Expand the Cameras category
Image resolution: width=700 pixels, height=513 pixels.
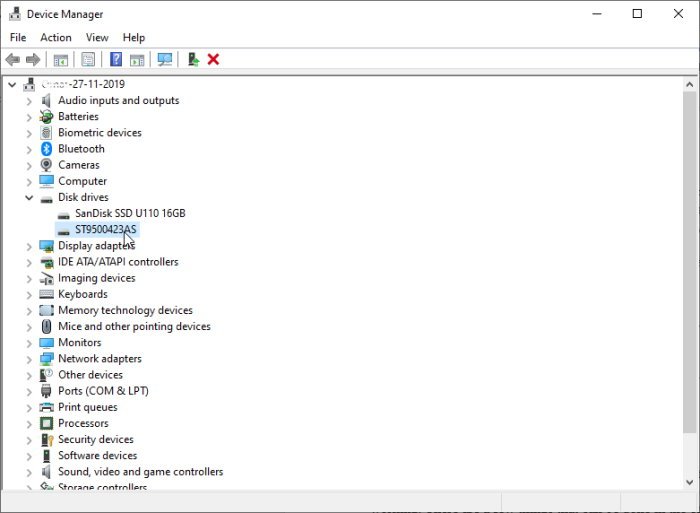coord(29,166)
